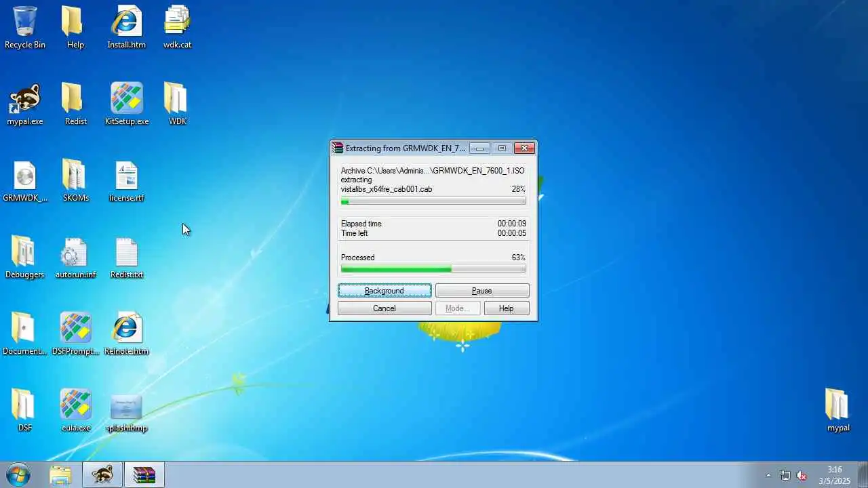Click the WinRAR books icon in dialog title bar

[x=338, y=148]
